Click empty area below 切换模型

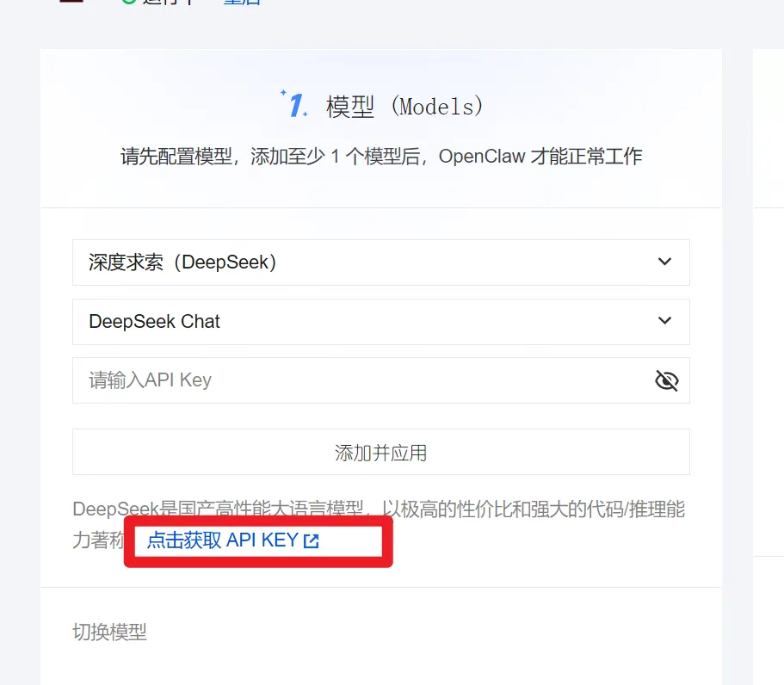pos(381,665)
